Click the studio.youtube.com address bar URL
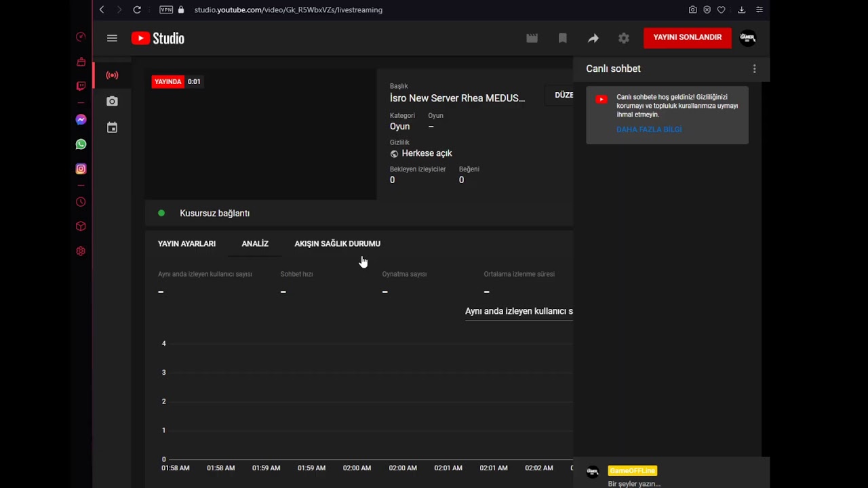868x488 pixels. pyautogui.click(x=288, y=9)
